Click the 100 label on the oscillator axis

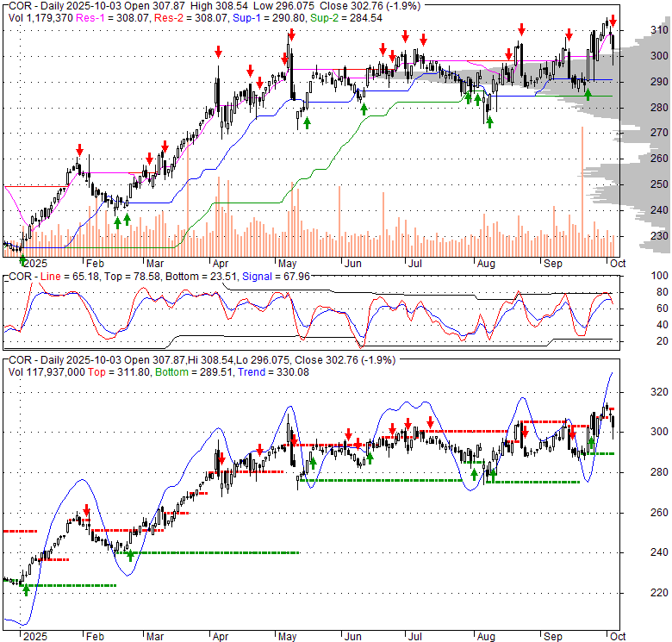[x=660, y=276]
